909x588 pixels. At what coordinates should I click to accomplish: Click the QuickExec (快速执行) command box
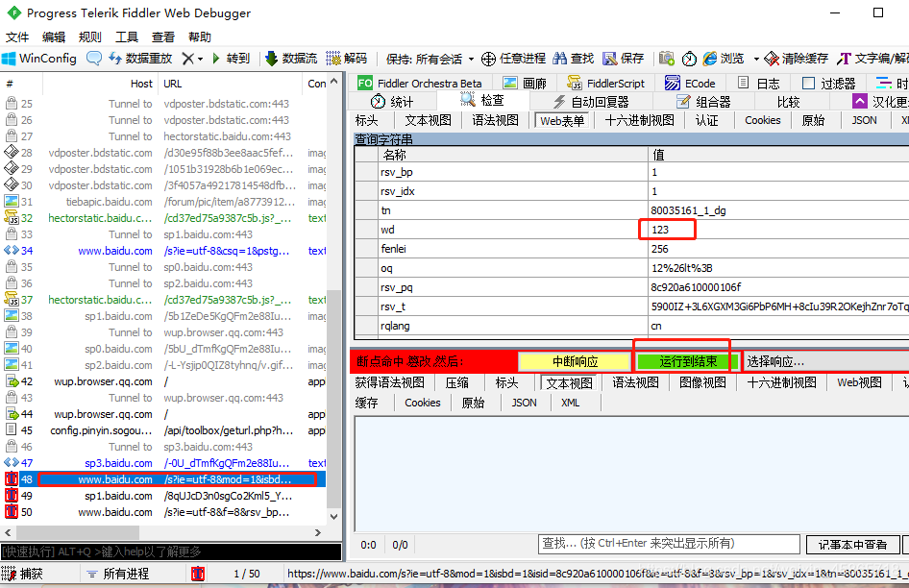[x=170, y=551]
